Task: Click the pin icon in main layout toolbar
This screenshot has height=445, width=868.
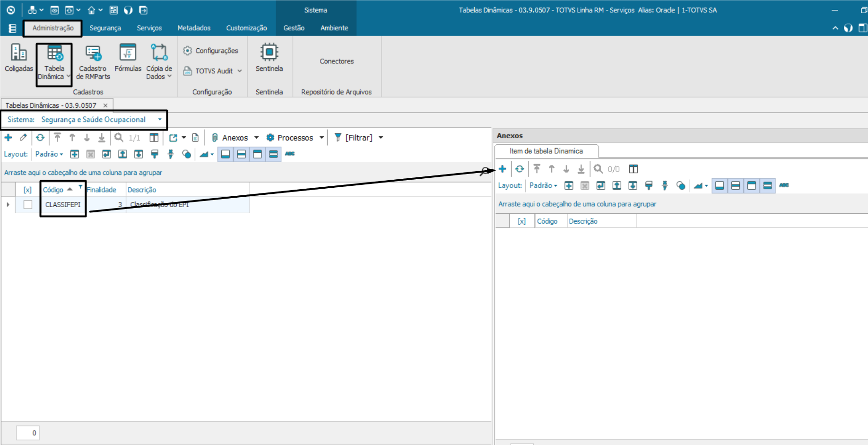Action: [x=171, y=154]
